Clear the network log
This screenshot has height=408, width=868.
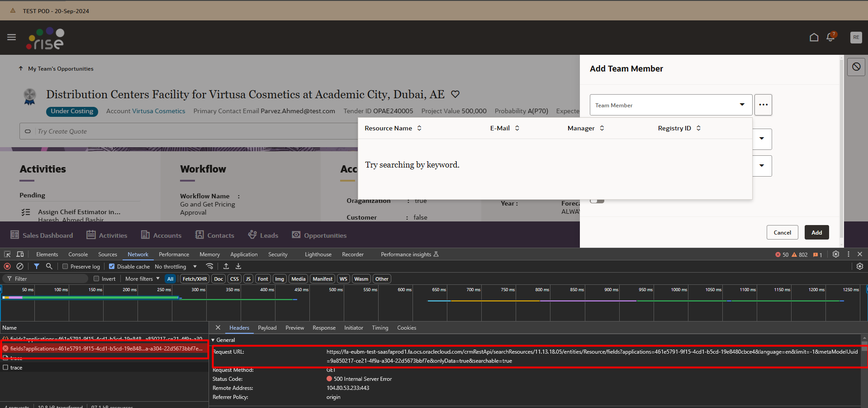(20, 266)
